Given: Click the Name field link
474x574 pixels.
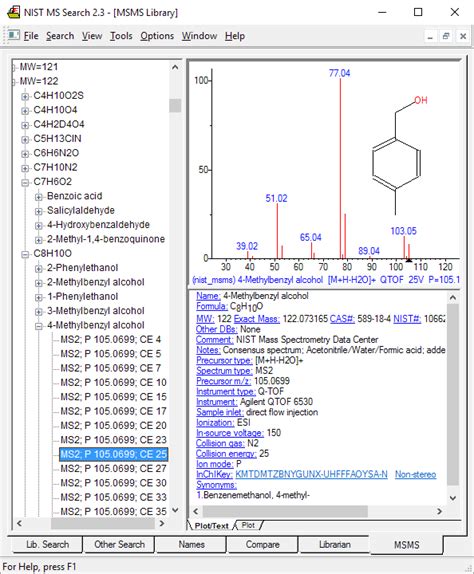Looking at the screenshot, I should tap(208, 296).
